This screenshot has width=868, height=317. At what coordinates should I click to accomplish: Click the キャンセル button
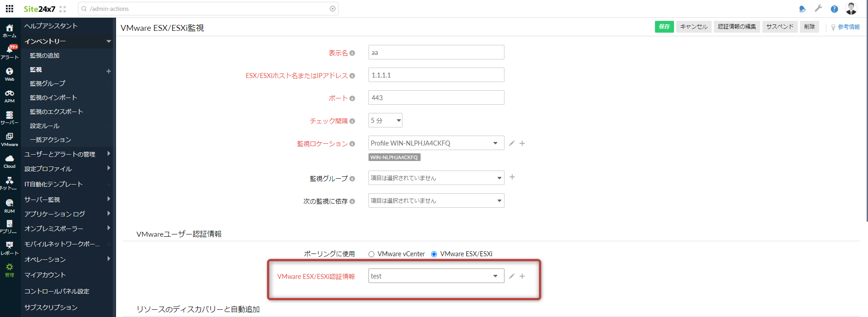click(693, 27)
